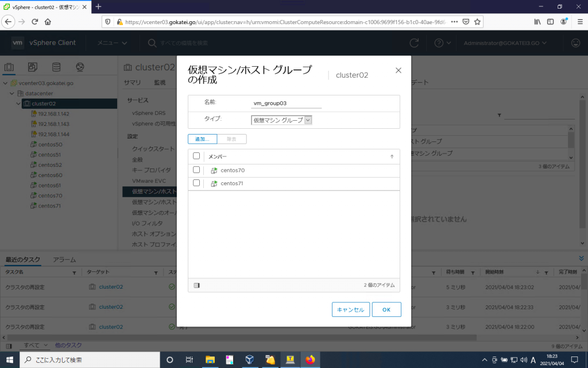
Task: Click the Firefox icon on the taskbar
Action: pos(310,359)
